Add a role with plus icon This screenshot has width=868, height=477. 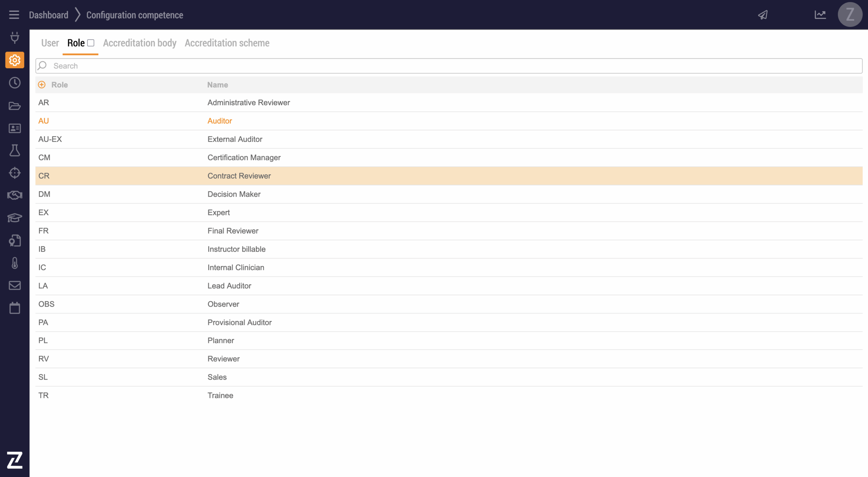pyautogui.click(x=42, y=85)
